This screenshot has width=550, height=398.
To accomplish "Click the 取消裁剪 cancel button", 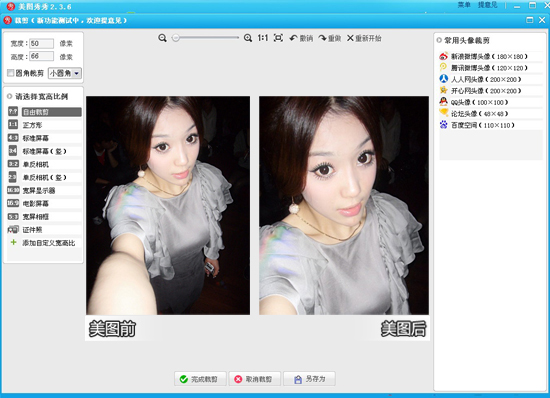I will tap(255, 379).
